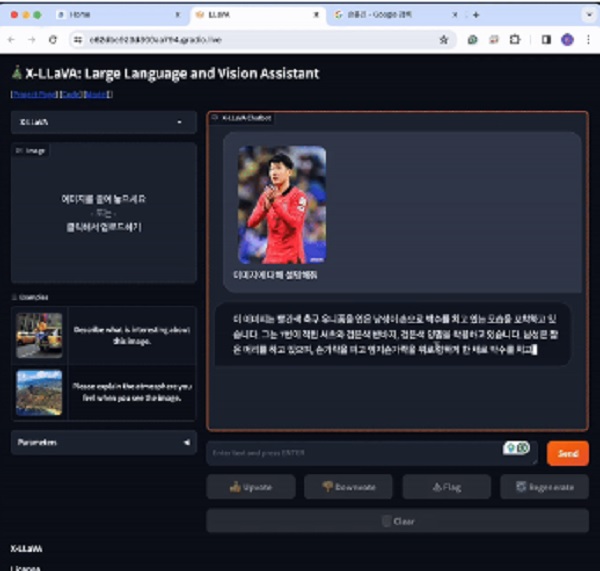
Task: Open the Chrome three-dot menu
Action: pyautogui.click(x=587, y=39)
